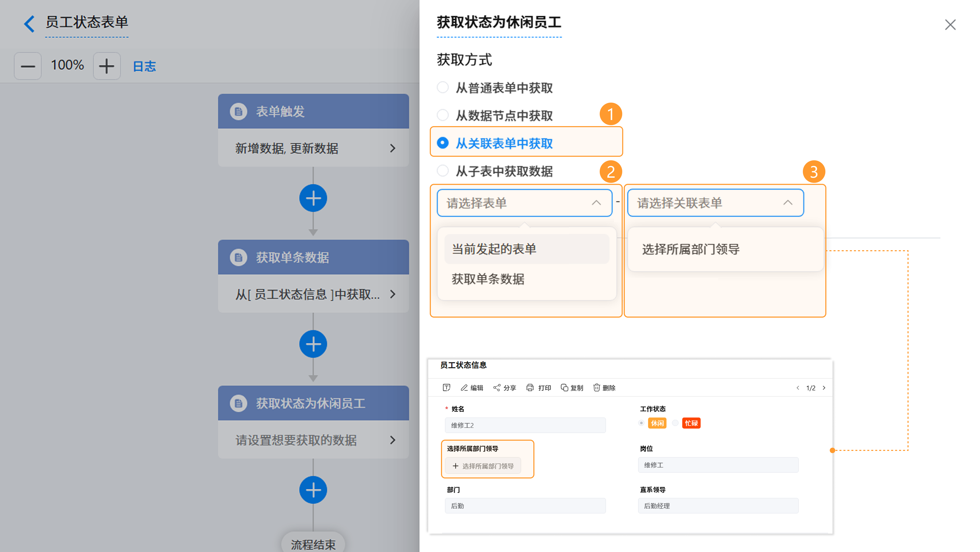Click the 姓名 field with 维修工2

click(525, 425)
